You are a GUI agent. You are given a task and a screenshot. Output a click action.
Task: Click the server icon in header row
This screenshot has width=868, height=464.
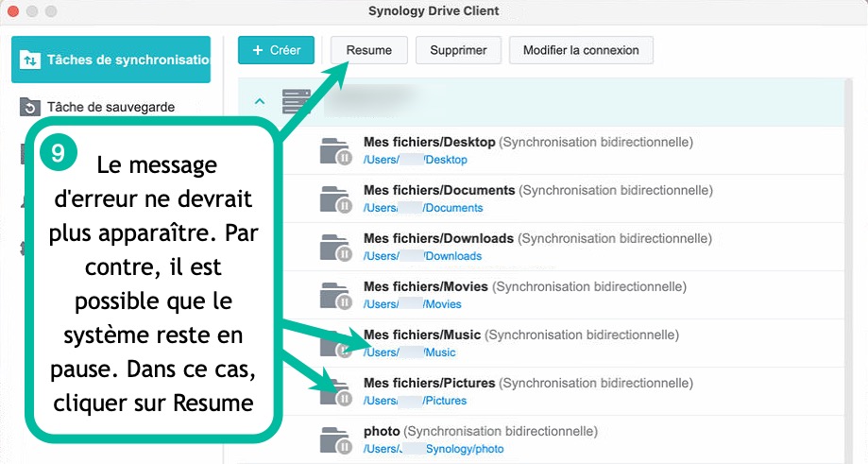coord(297,101)
